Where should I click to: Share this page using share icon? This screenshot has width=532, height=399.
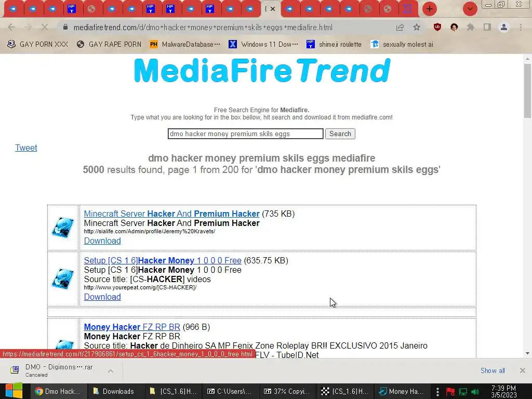coord(400,27)
